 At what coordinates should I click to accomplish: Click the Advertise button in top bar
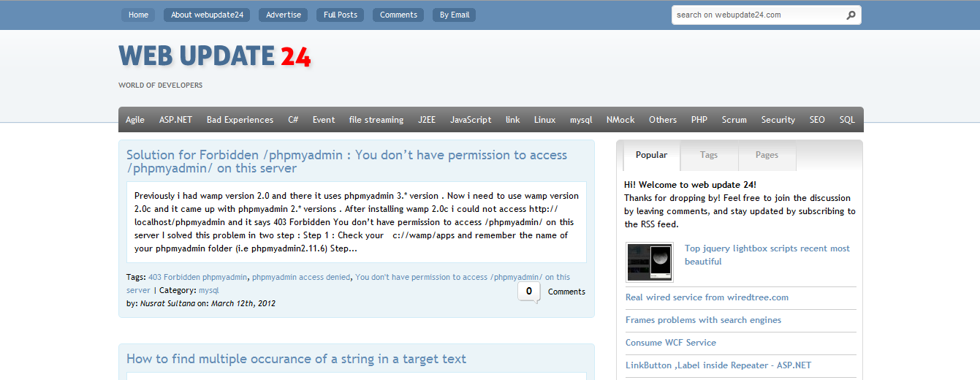click(x=283, y=15)
